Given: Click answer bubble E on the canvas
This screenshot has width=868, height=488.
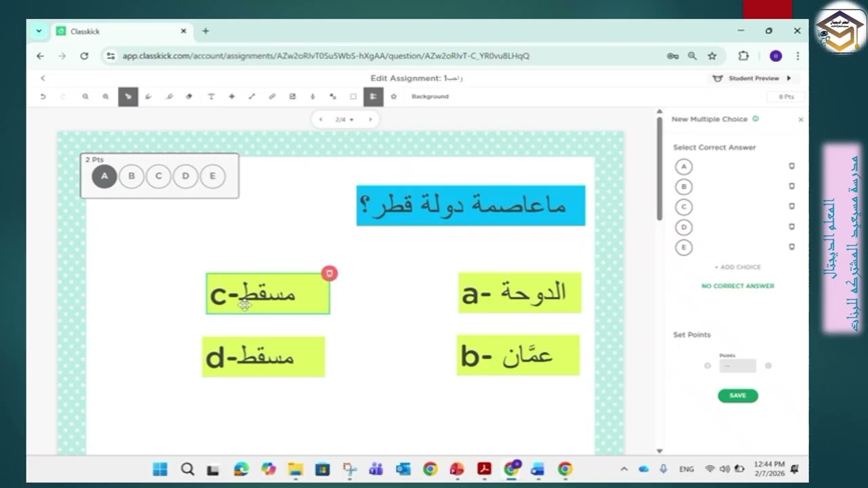Looking at the screenshot, I should click(x=212, y=176).
